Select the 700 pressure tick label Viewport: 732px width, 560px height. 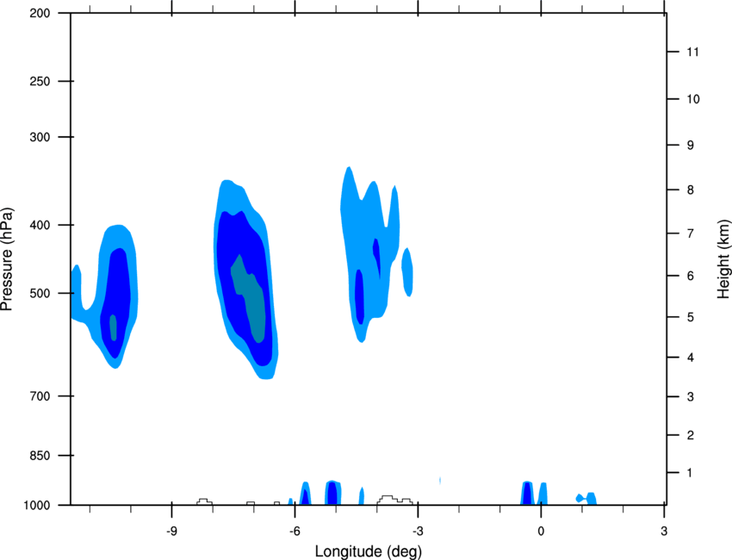point(40,396)
